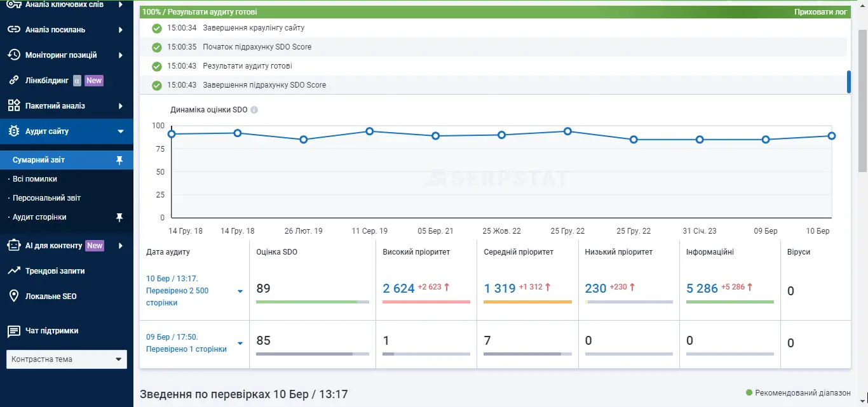Open the Чат підтримки support chat
The image size is (868, 407).
tap(51, 331)
